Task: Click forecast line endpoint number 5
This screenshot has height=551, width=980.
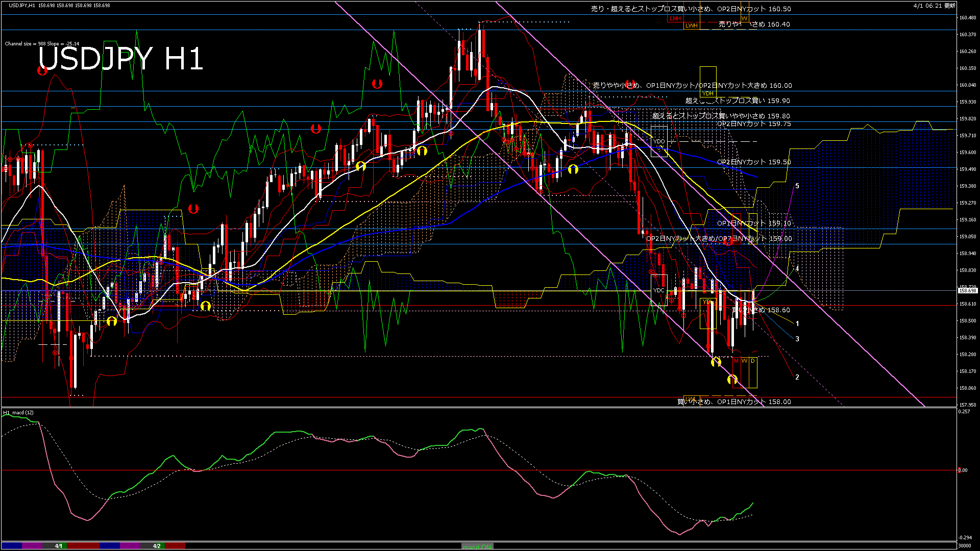Action: pyautogui.click(x=797, y=186)
